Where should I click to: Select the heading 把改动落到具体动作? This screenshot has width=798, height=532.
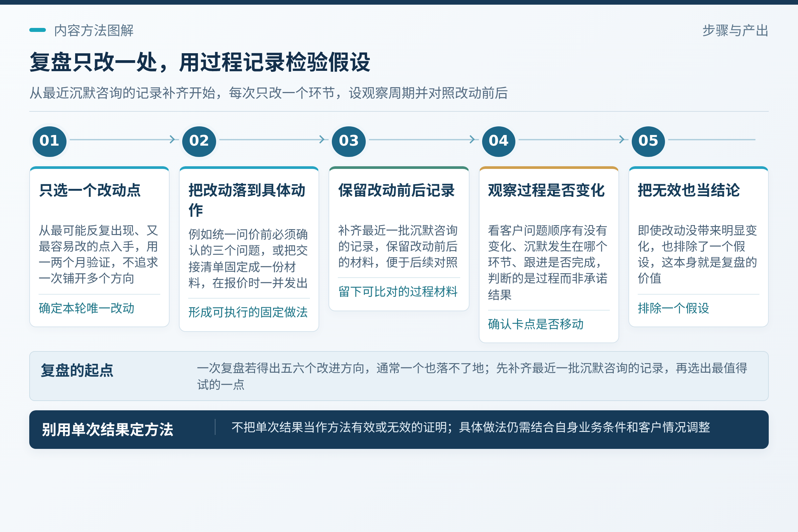click(247, 200)
